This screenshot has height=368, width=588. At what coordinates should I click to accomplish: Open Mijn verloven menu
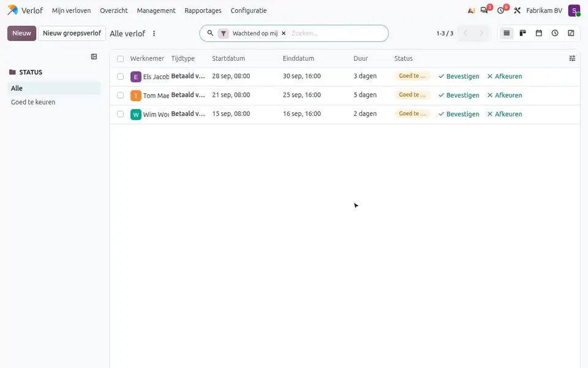click(x=71, y=10)
